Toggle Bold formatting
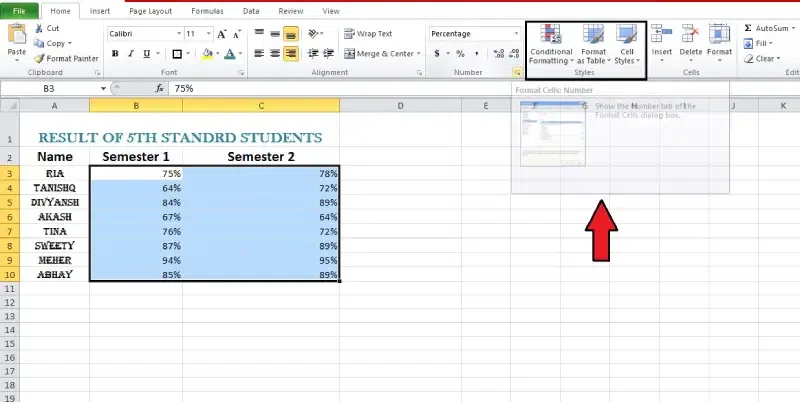Screen dimensions: 800x402 (x=115, y=54)
